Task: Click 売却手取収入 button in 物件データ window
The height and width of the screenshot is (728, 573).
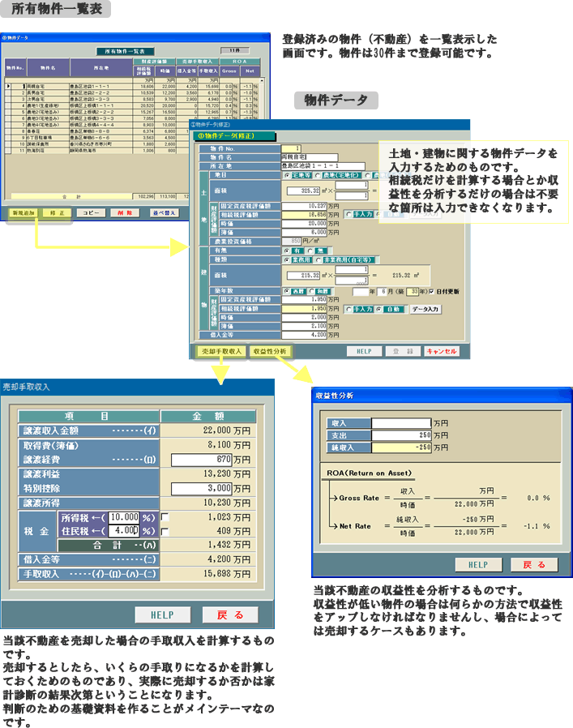Action: 221,352
